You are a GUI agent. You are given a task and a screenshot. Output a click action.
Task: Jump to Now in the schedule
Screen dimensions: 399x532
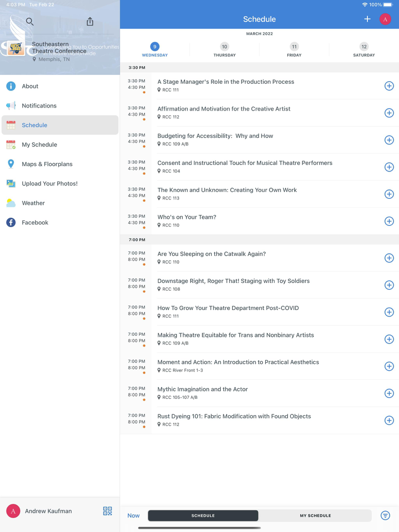[x=133, y=516]
